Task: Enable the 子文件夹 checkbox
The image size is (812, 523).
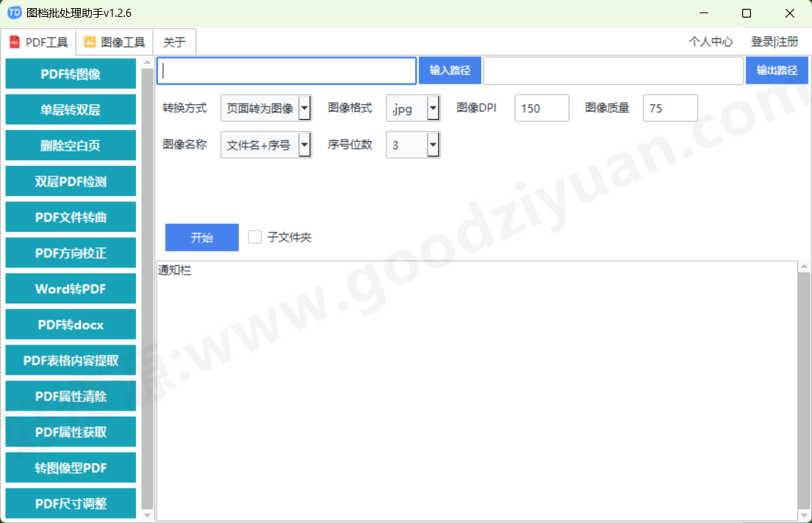Action: 255,237
